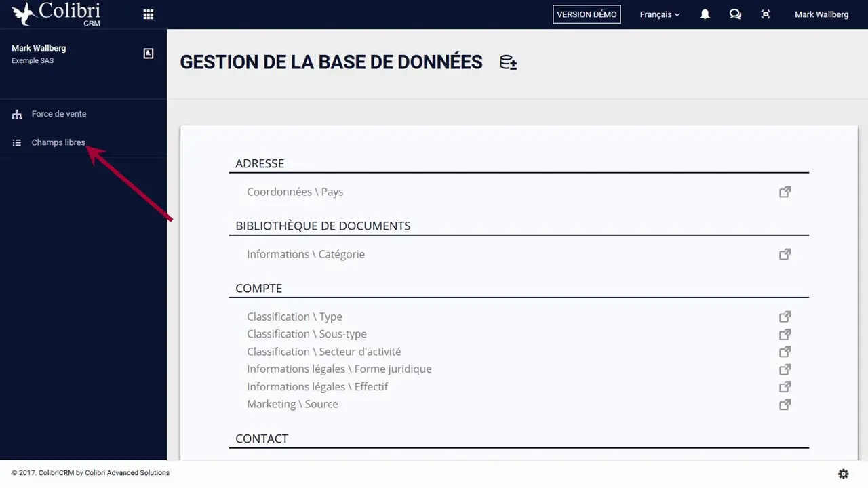Select Classification \ Sous-type entry

[307, 334]
